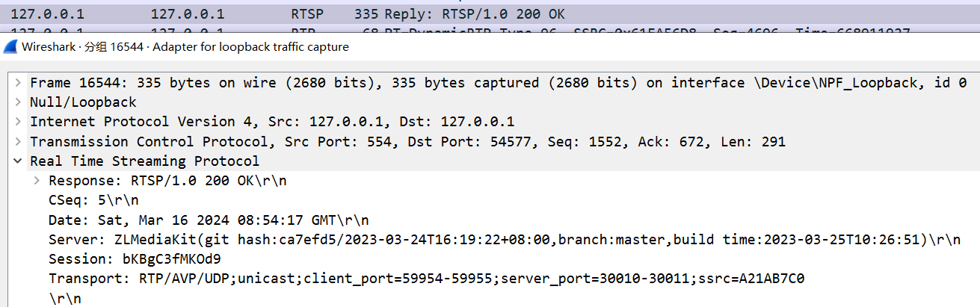This screenshot has height=307, width=980.
Task: Expand the Response: RTSP/1.0 200 OK line
Action: coord(37,181)
